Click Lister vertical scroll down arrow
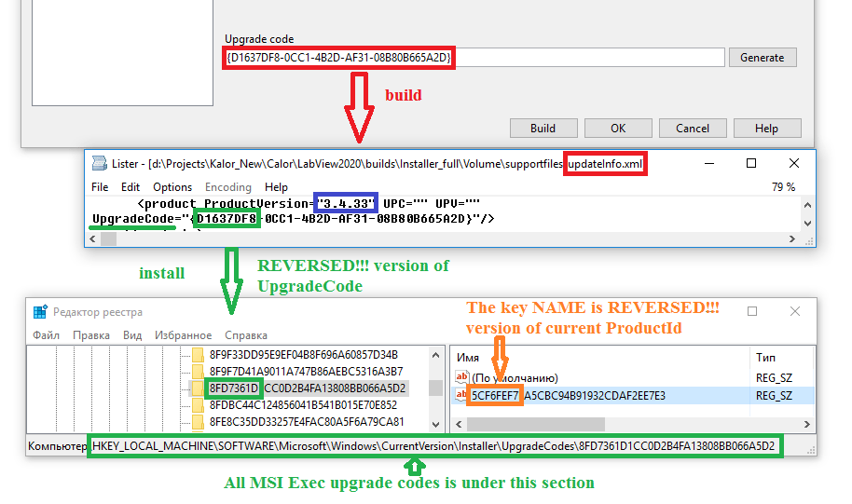The width and height of the screenshot is (852, 504). pos(807,224)
